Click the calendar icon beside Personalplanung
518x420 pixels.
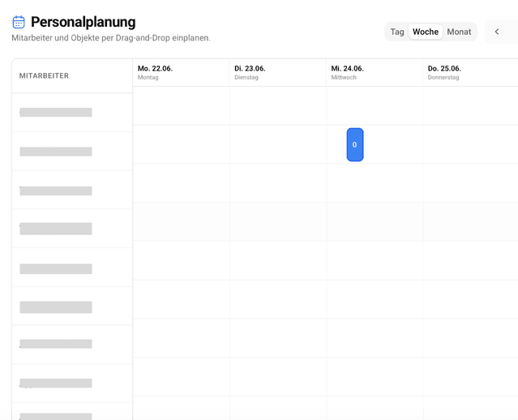pyautogui.click(x=19, y=22)
